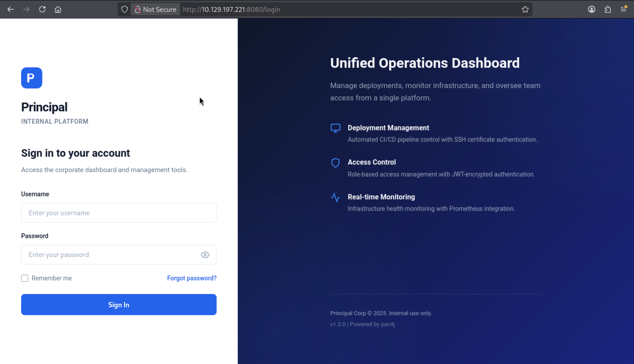
Task: Click the Real-time Monitoring pulse icon
Action: pyautogui.click(x=335, y=197)
